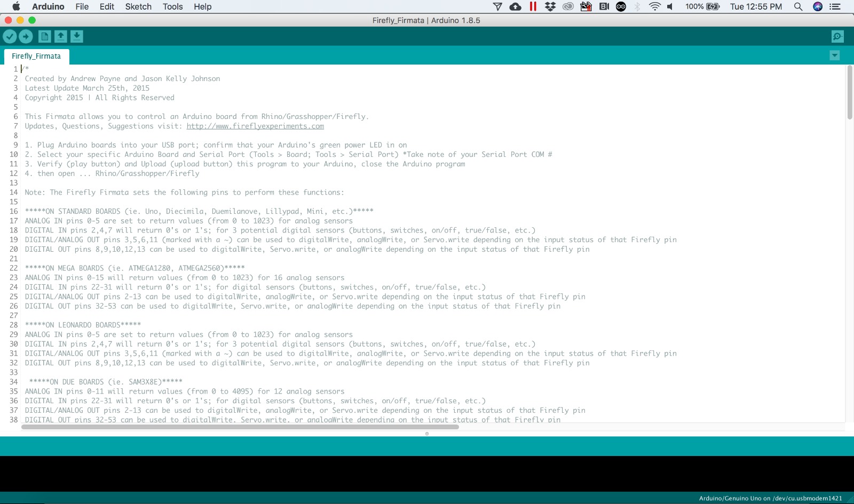Show battery status at 100%

pos(702,6)
